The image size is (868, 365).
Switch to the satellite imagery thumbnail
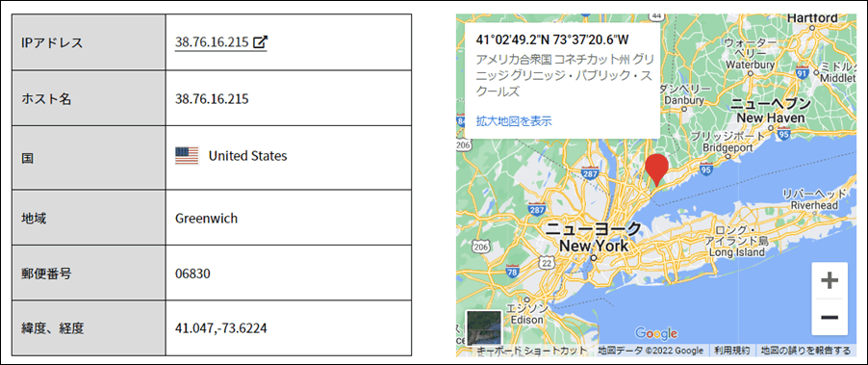pos(484,327)
